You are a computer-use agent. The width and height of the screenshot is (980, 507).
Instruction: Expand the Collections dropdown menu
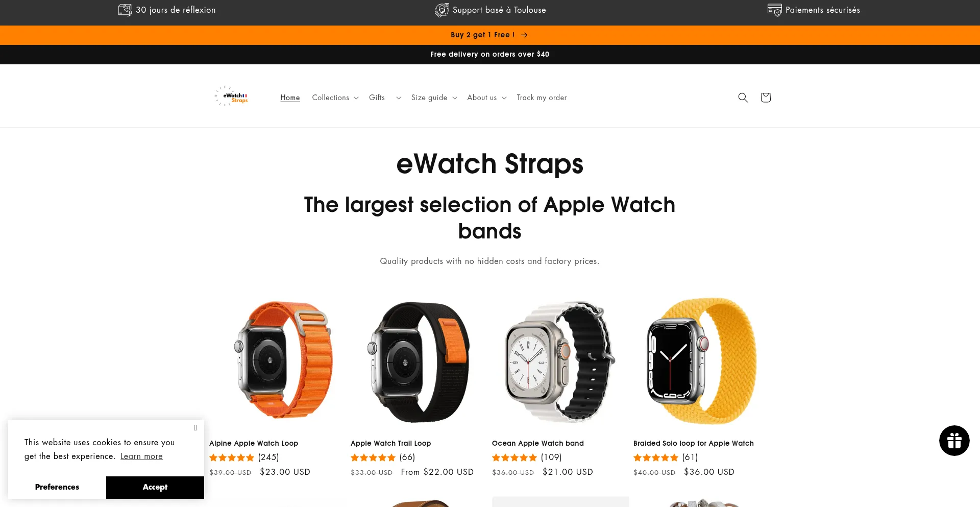[x=335, y=98]
